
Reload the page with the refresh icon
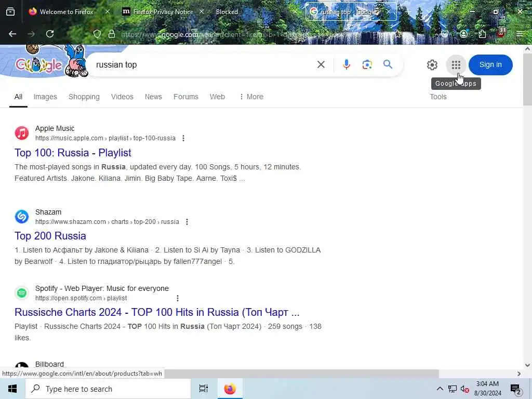(x=50, y=34)
